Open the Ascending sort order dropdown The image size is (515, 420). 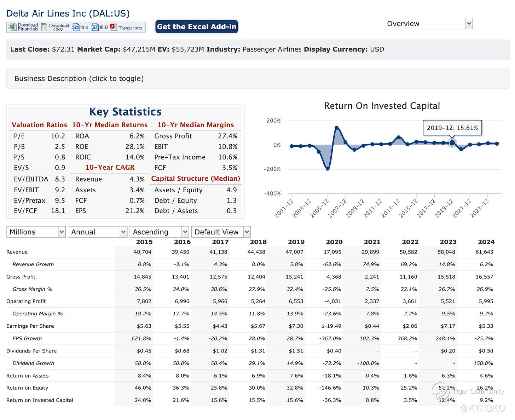click(159, 232)
